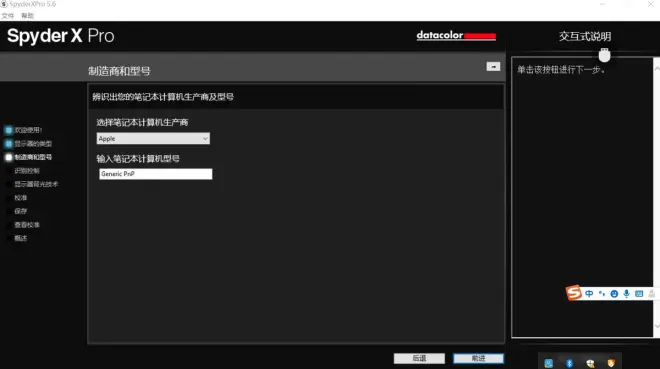This screenshot has height=369, width=660.
Task: Select the 概述 step
Action: pyautogui.click(x=21, y=238)
